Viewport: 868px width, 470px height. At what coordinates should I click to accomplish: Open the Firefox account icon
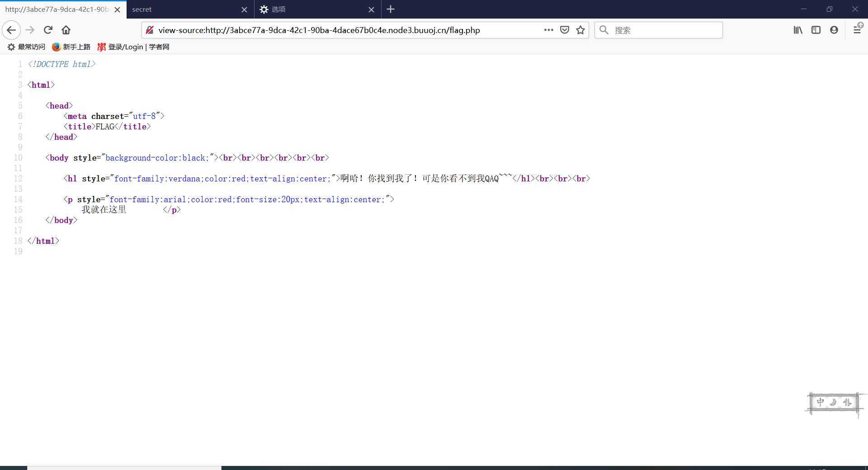(834, 30)
